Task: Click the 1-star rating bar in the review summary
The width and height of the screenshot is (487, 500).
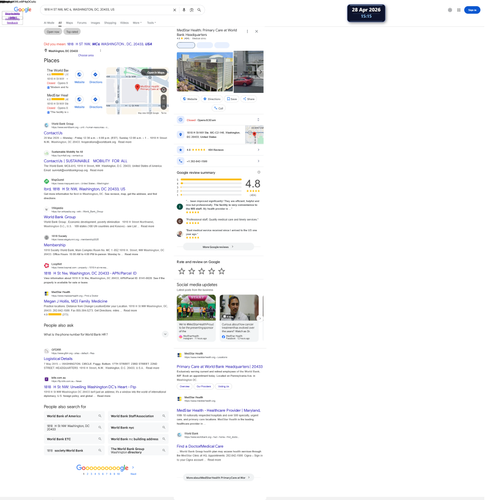Action: click(x=210, y=195)
